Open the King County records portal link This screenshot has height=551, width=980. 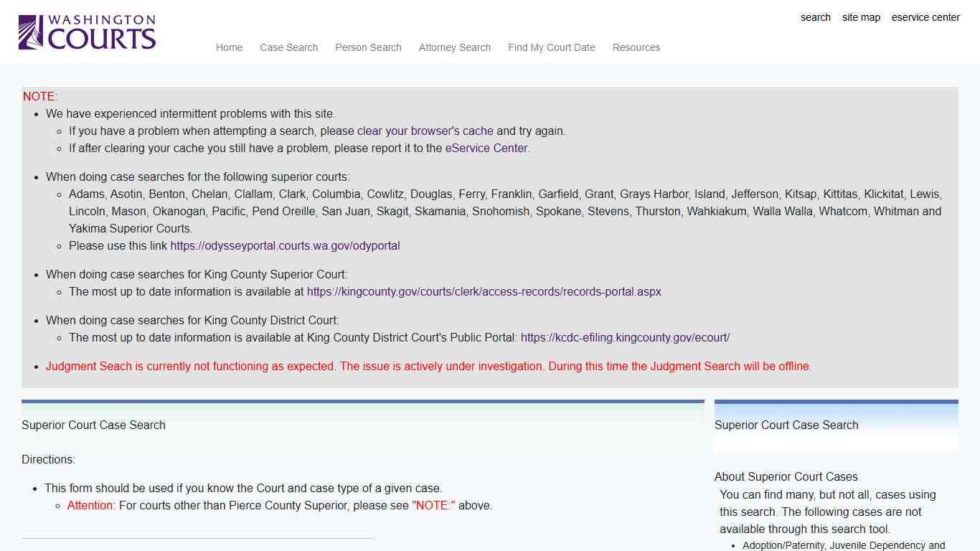(484, 291)
